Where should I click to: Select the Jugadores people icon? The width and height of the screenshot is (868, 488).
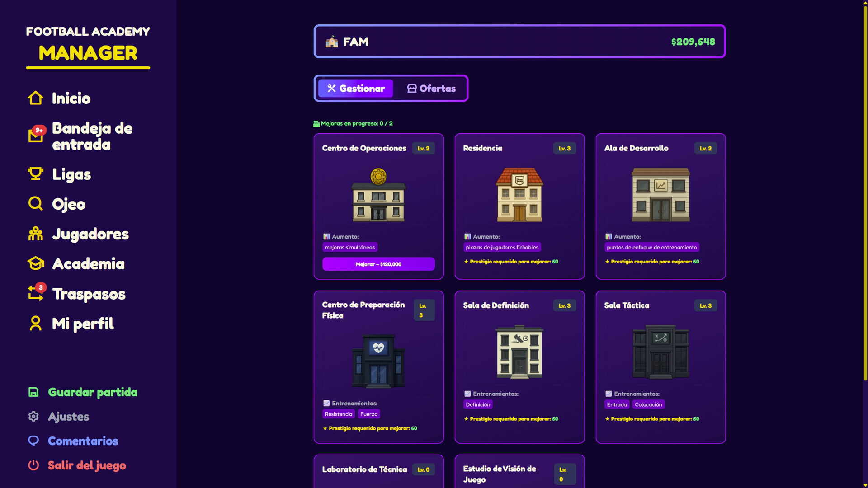tap(35, 234)
